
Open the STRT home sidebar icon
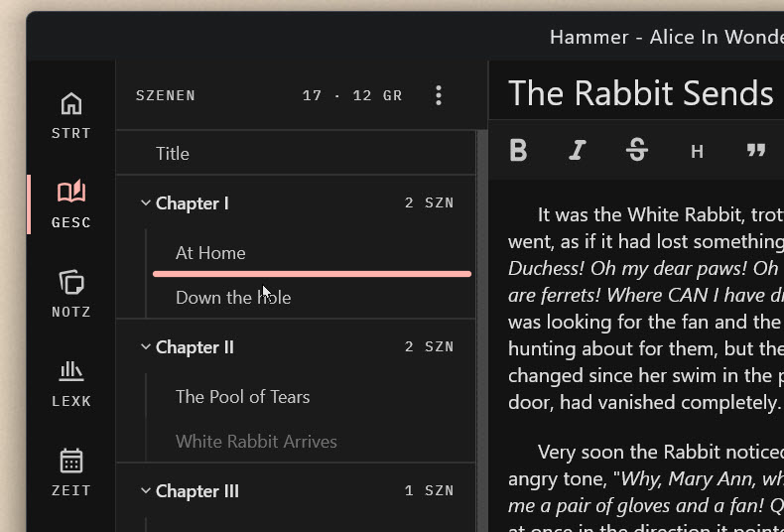point(71,115)
